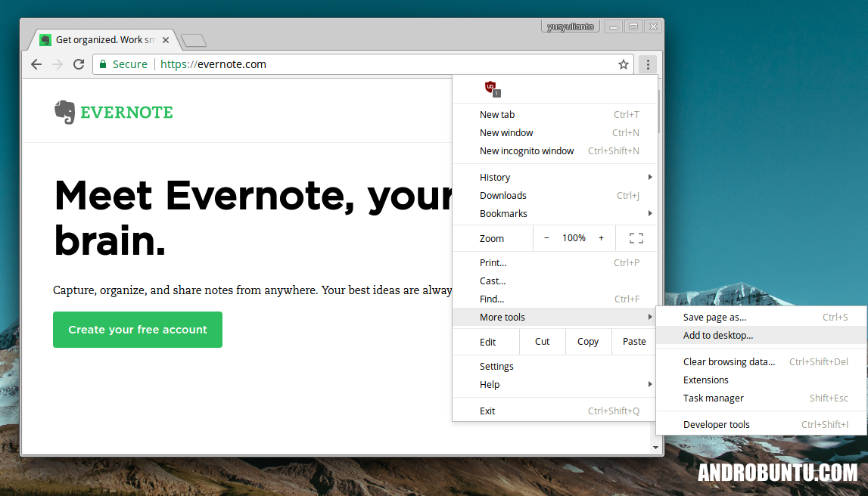
Task: Click the fullscreen icon in Zoom row
Action: coord(636,238)
